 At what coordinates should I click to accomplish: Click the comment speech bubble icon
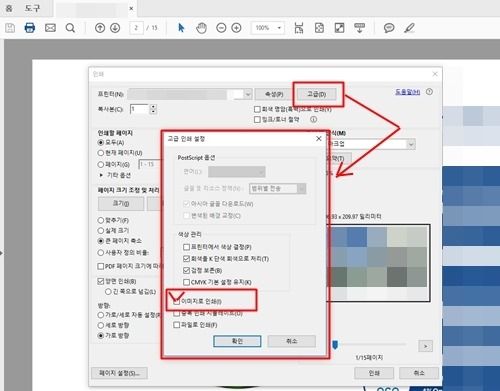(x=389, y=28)
